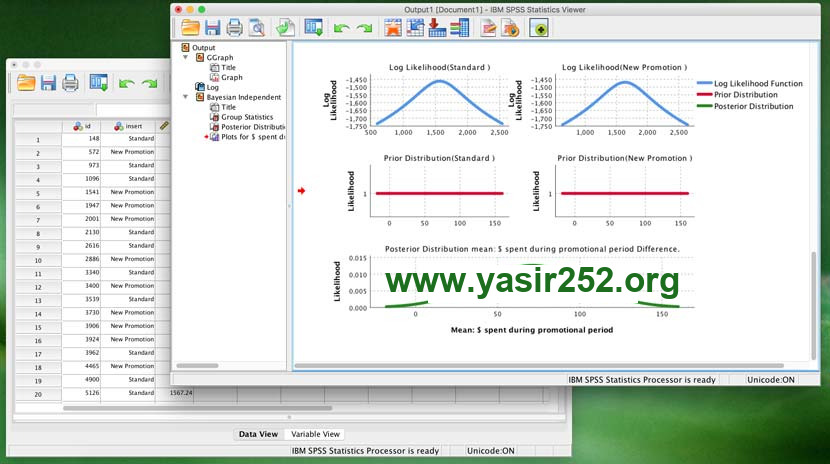This screenshot has height=464, width=830.
Task: Open Print Preview in the Viewer toolbar
Action: (257, 28)
